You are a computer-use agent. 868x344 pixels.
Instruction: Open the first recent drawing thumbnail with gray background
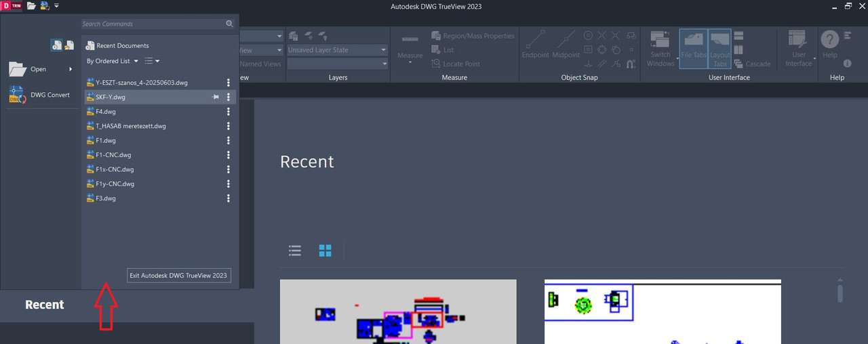click(x=398, y=311)
